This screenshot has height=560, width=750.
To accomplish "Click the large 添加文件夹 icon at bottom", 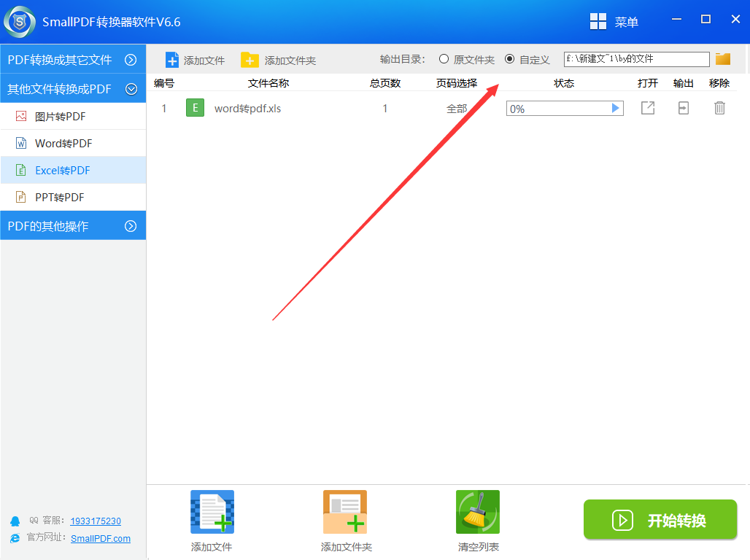I will (345, 512).
